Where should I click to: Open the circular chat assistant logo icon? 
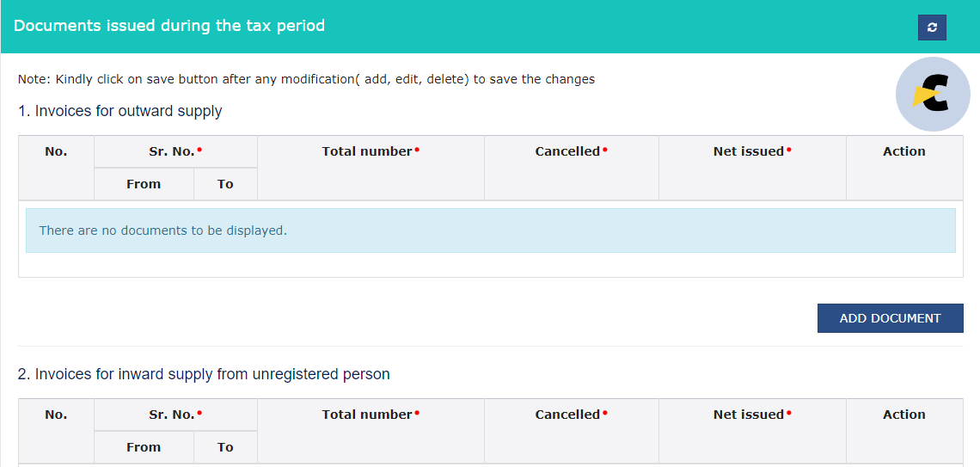(x=933, y=95)
